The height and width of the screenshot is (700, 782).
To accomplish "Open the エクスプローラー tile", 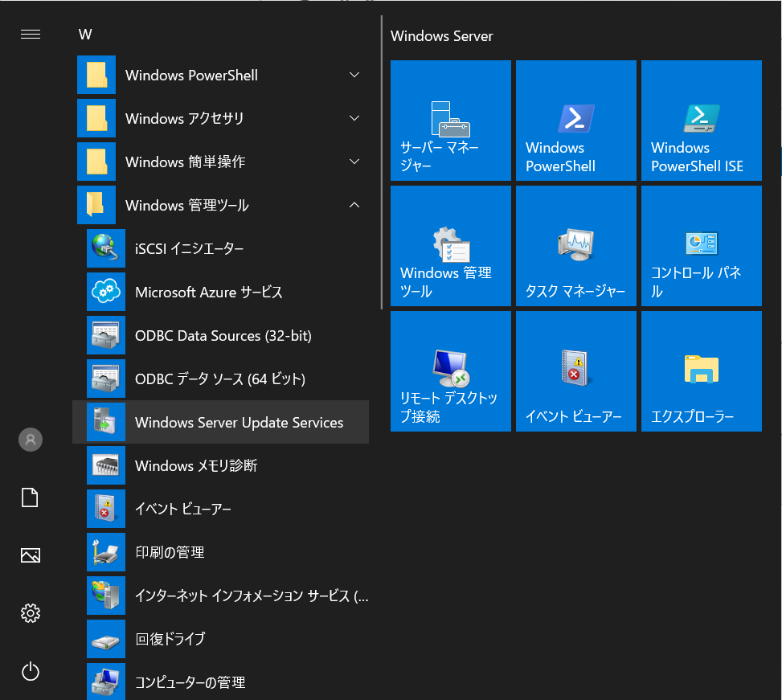I will click(701, 371).
